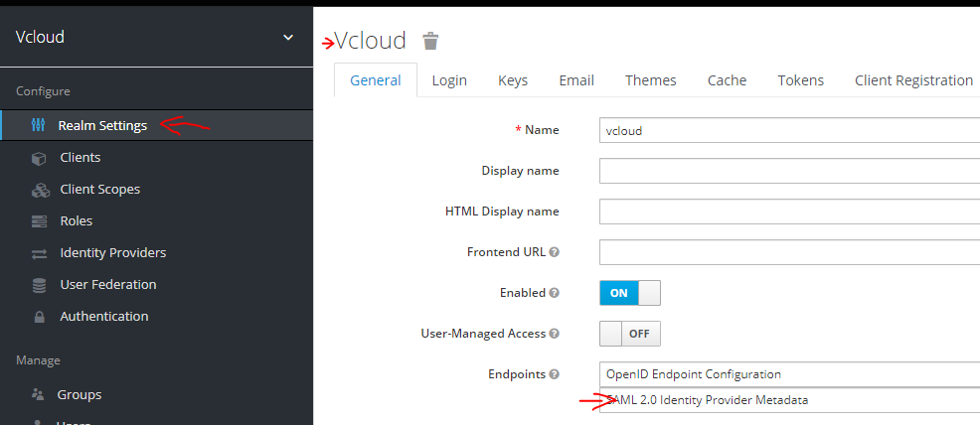Go to the Tokens tab
This screenshot has height=425, width=980.
[x=800, y=80]
